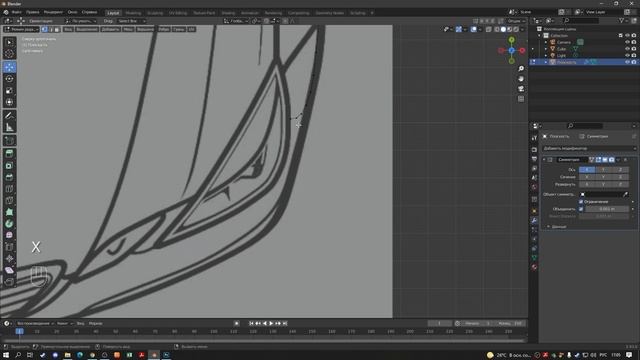Click the zoom magnifier viewport icon
Viewport: 640px width, 360px height.
click(521, 69)
